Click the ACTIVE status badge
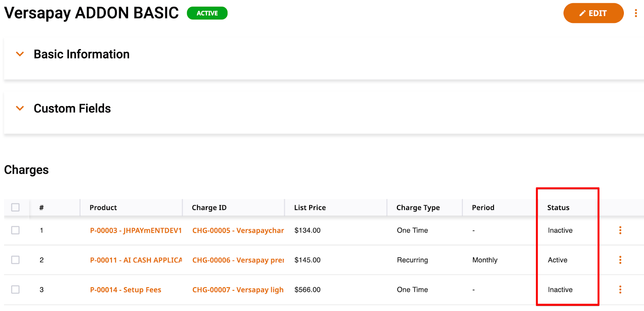The width and height of the screenshot is (644, 311). [x=207, y=13]
